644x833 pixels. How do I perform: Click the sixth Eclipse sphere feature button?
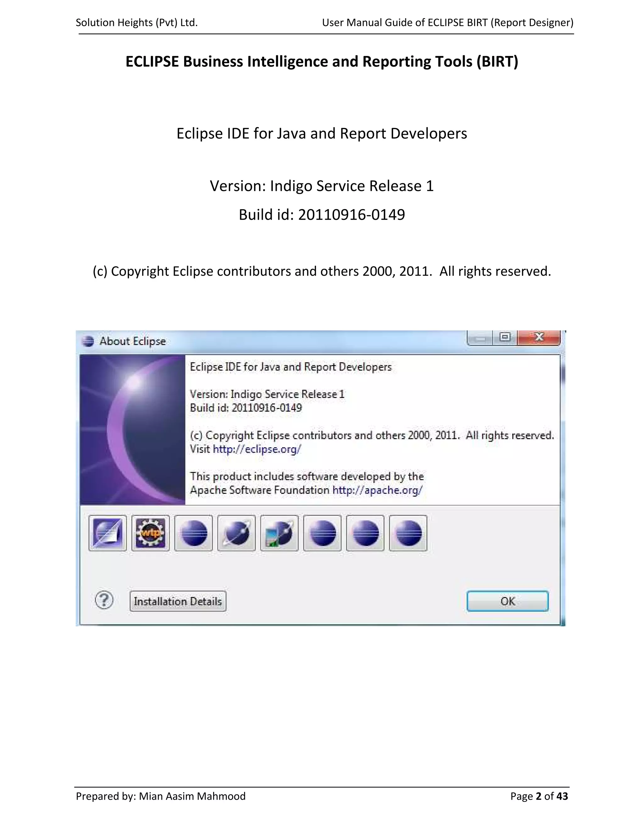(322, 533)
